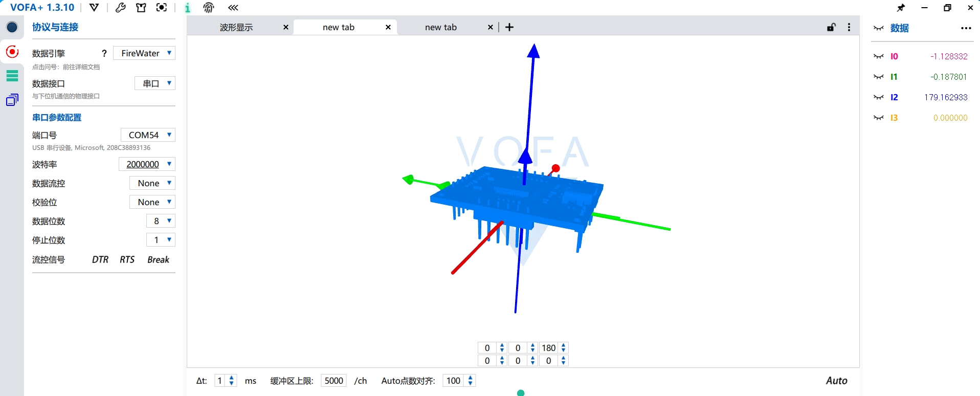This screenshot has height=396, width=980.
Task: Close the active new tab
Action: tap(388, 27)
